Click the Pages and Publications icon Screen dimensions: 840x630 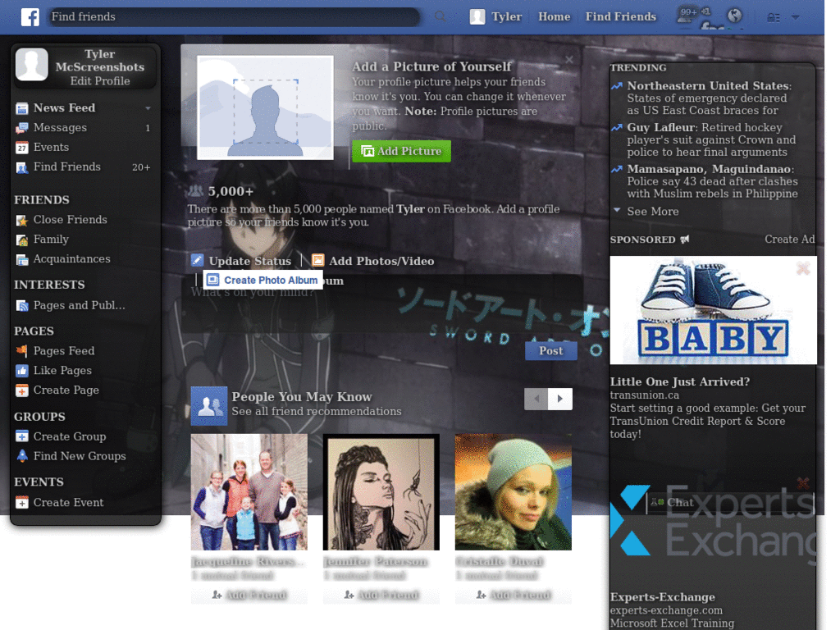(x=22, y=306)
